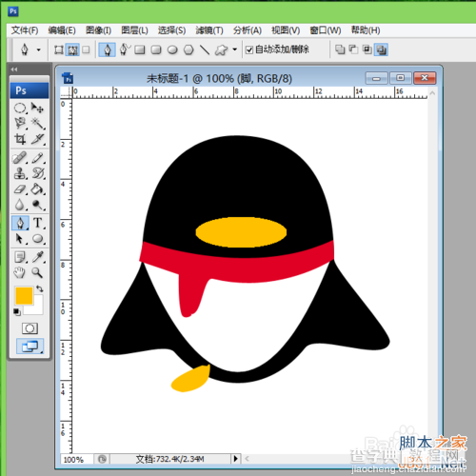This screenshot has width=476, height=476.
Task: Open the 滤镜(T) menu
Action: click(x=209, y=30)
